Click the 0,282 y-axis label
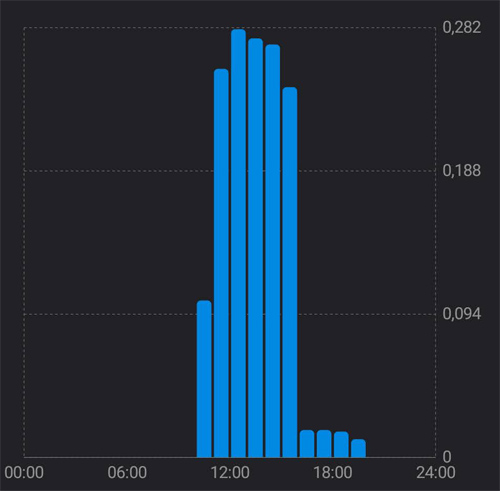The height and width of the screenshot is (491, 500). click(462, 27)
